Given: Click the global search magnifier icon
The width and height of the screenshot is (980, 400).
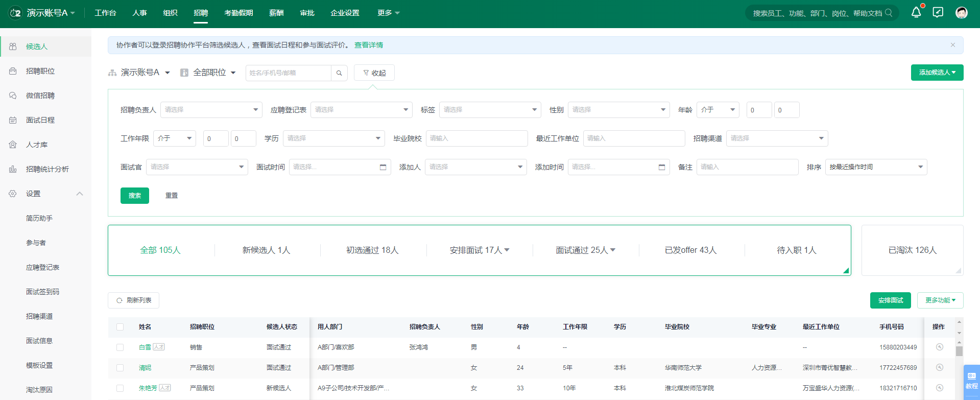Looking at the screenshot, I should pyautogui.click(x=889, y=13).
